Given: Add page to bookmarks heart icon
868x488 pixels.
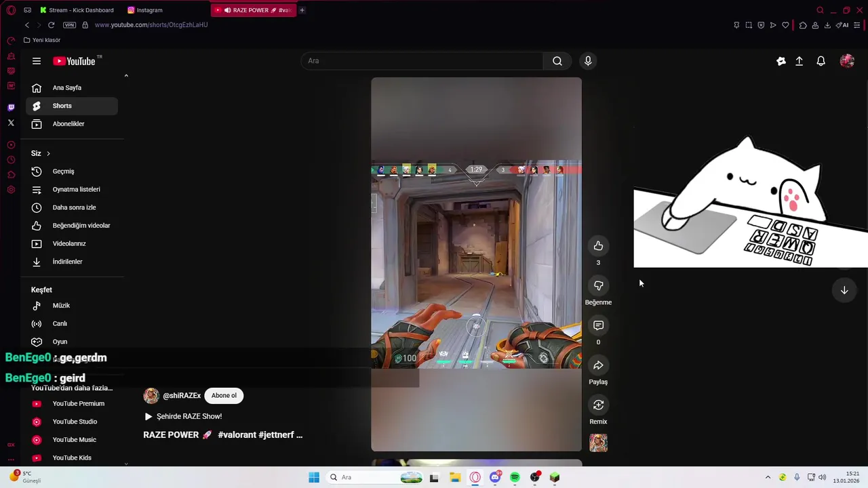Looking at the screenshot, I should click(x=785, y=25).
